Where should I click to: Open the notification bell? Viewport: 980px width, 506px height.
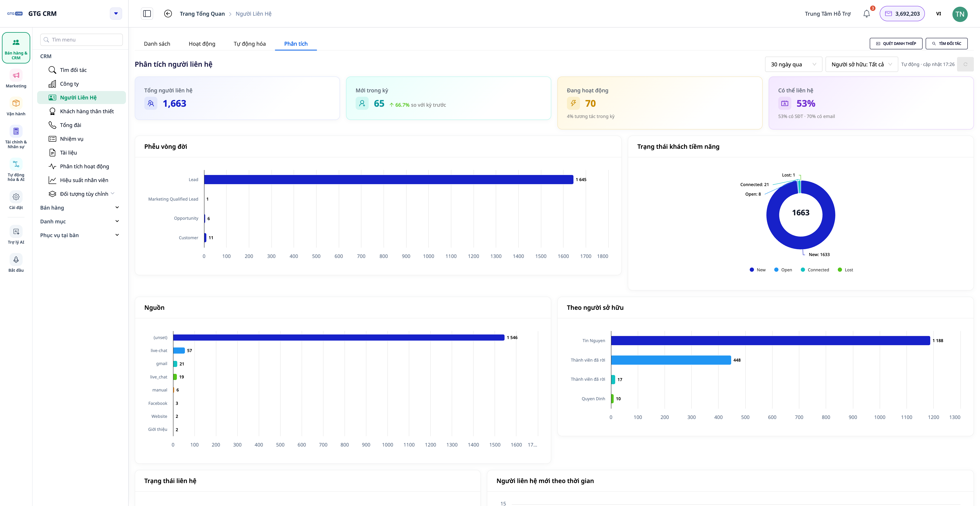(x=866, y=14)
